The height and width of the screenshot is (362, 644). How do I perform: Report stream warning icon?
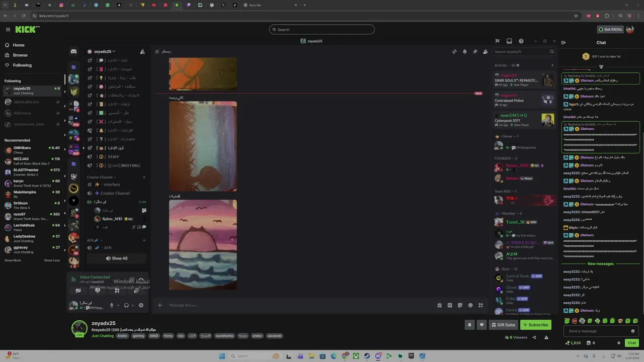tap(546, 337)
